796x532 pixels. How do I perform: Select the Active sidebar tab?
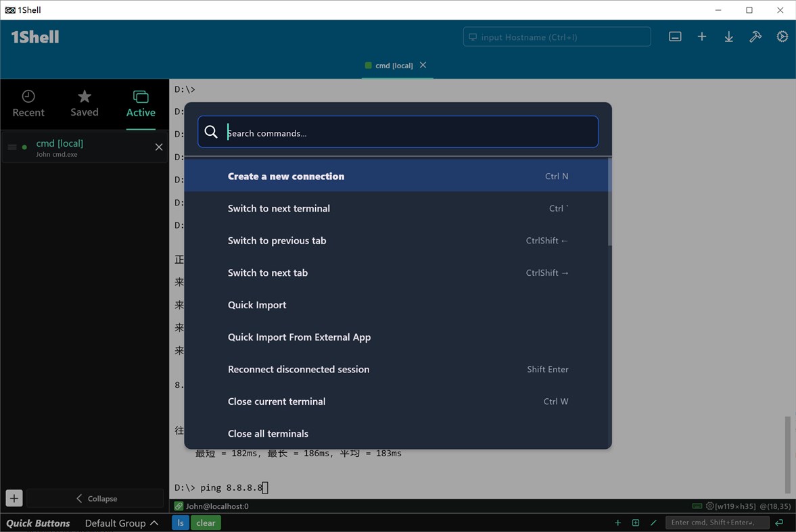click(141, 104)
